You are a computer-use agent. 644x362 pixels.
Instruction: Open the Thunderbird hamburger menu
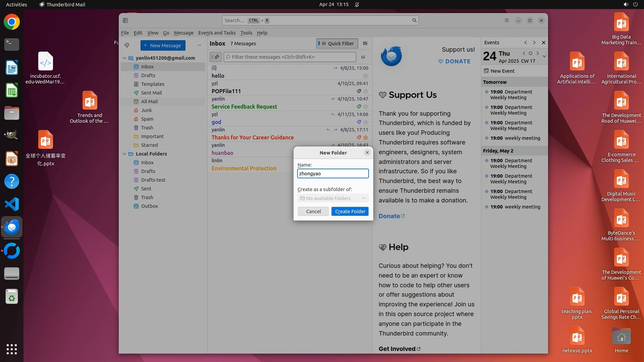pyautogui.click(x=506, y=20)
